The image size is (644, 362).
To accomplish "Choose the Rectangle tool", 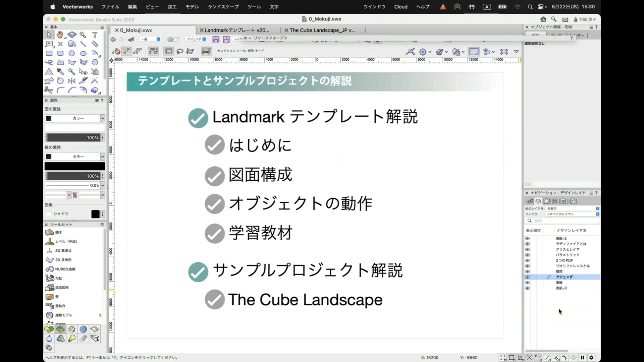I will (49, 53).
